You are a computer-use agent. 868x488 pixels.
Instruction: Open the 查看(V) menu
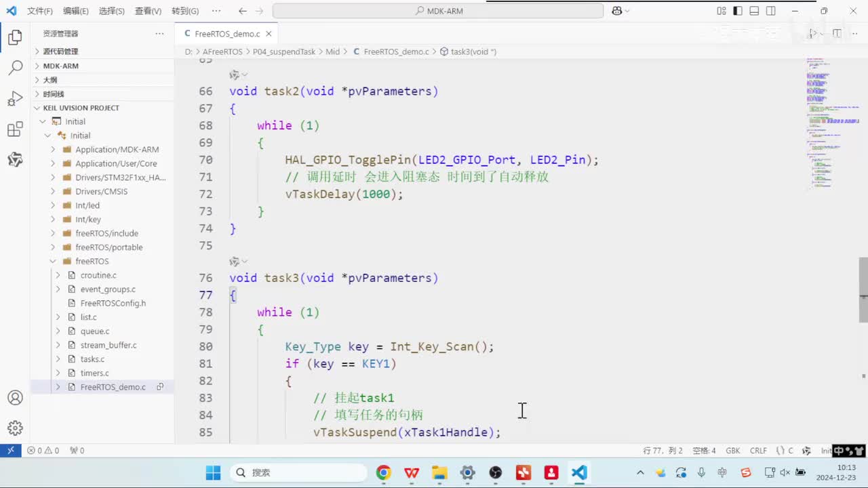click(x=148, y=11)
